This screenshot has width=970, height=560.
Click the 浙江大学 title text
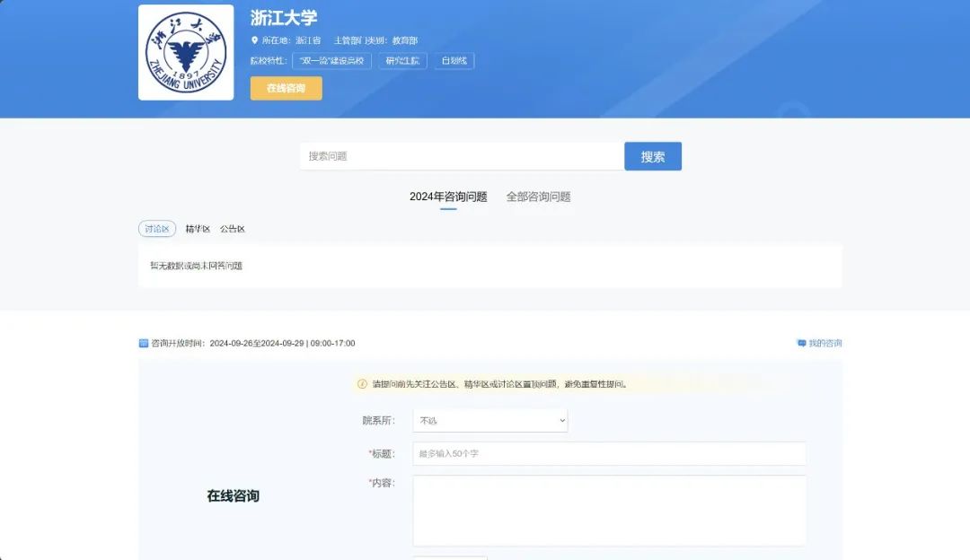tap(283, 18)
